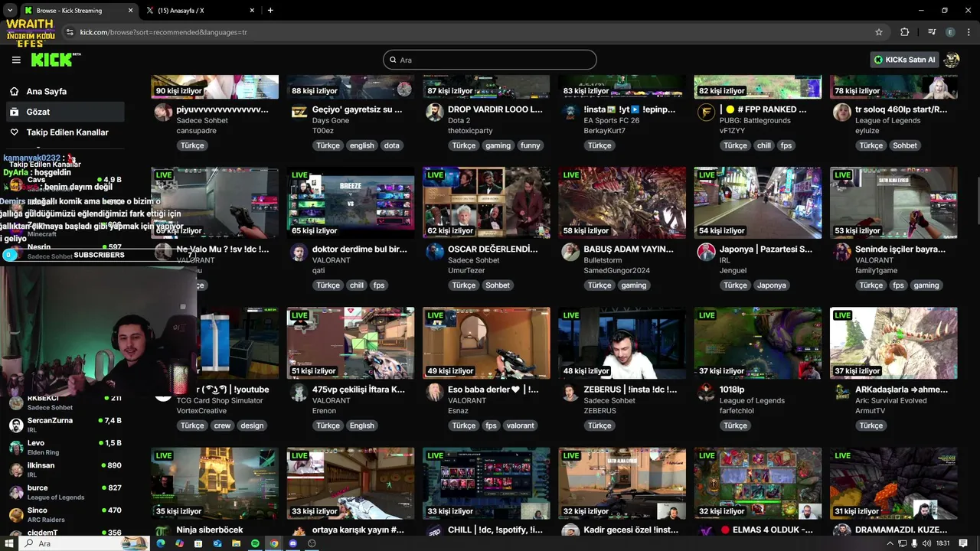Click the English tag under Erenon
Viewport: 980px width, 551px height.
tap(362, 425)
